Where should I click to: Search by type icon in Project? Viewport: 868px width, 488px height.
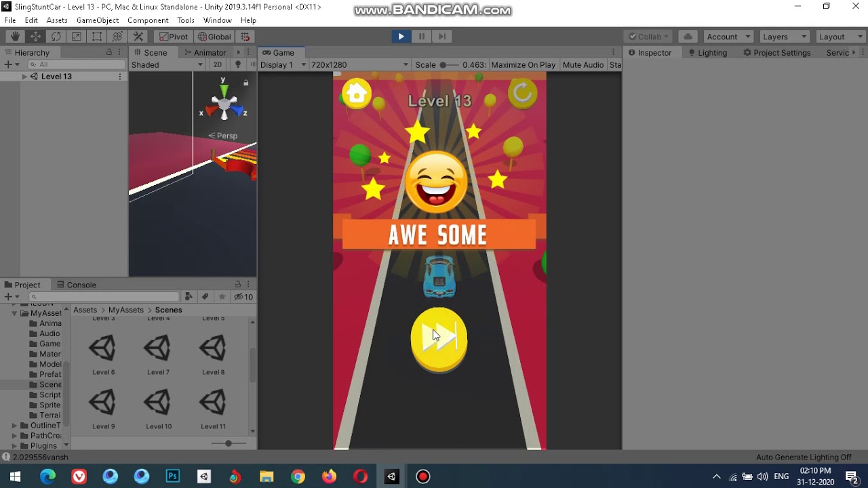(189, 297)
